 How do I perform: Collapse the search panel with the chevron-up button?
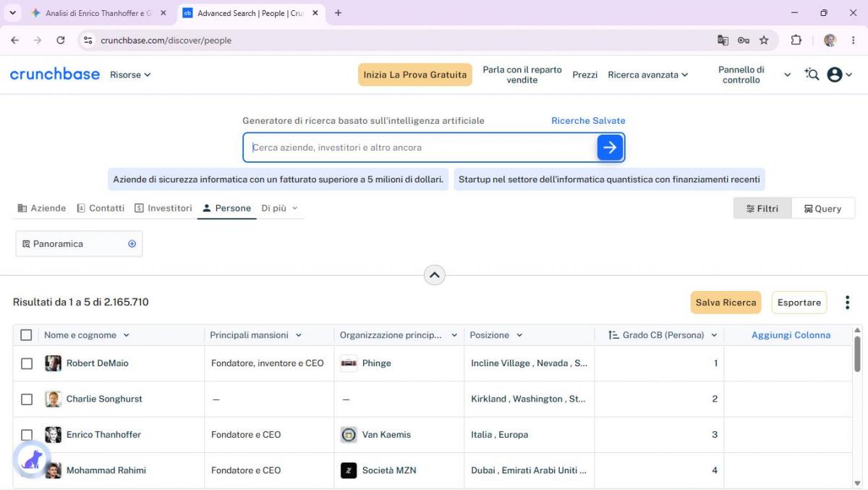434,275
